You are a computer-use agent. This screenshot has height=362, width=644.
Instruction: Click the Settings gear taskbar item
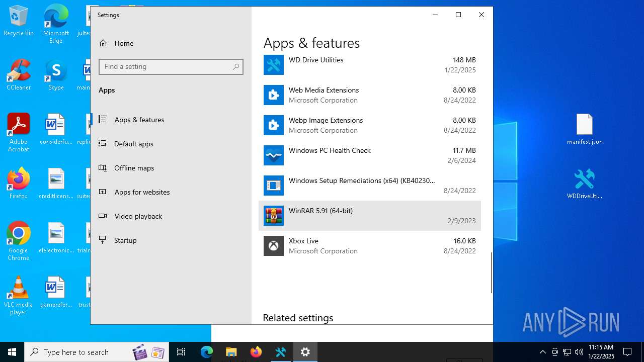coord(305,352)
